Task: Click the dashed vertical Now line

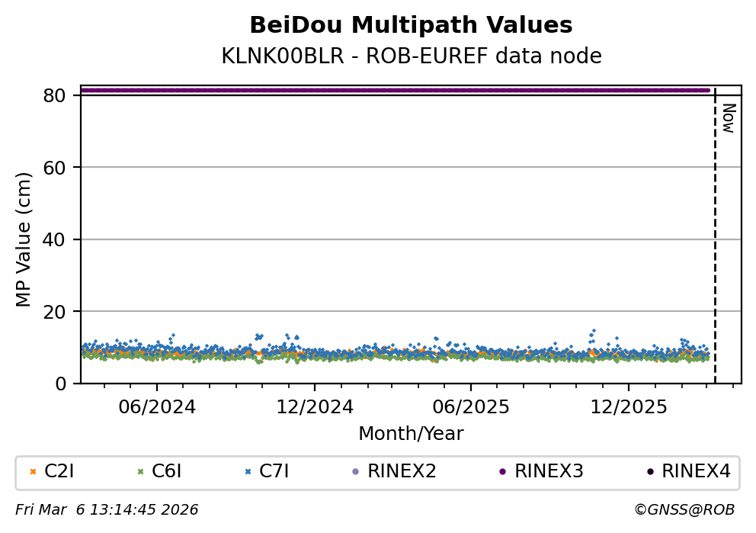Action: click(x=715, y=244)
